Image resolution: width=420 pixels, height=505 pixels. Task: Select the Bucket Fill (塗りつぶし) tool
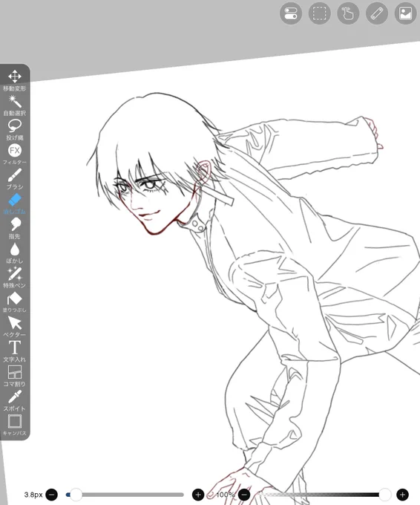[15, 302]
